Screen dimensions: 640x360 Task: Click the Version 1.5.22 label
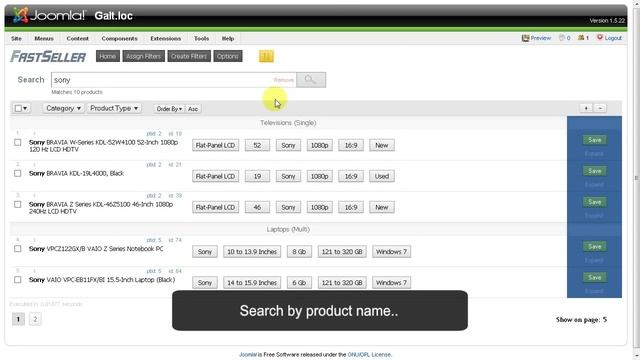pos(607,20)
